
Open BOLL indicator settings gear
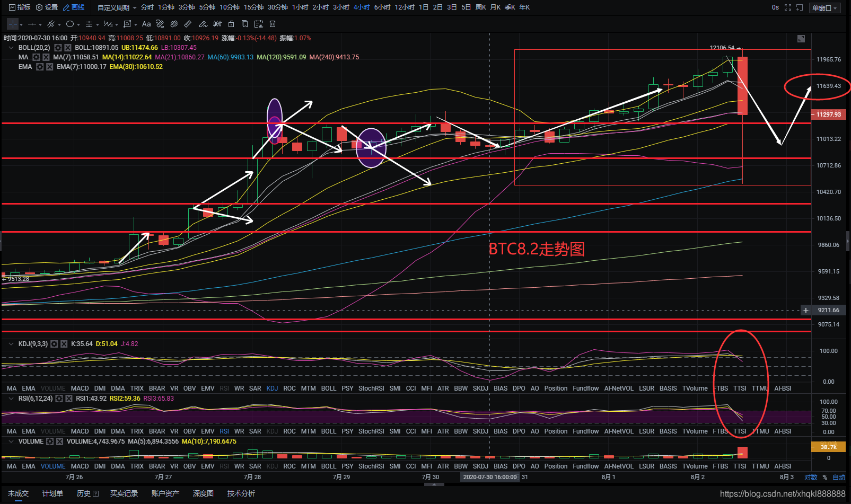[58, 48]
